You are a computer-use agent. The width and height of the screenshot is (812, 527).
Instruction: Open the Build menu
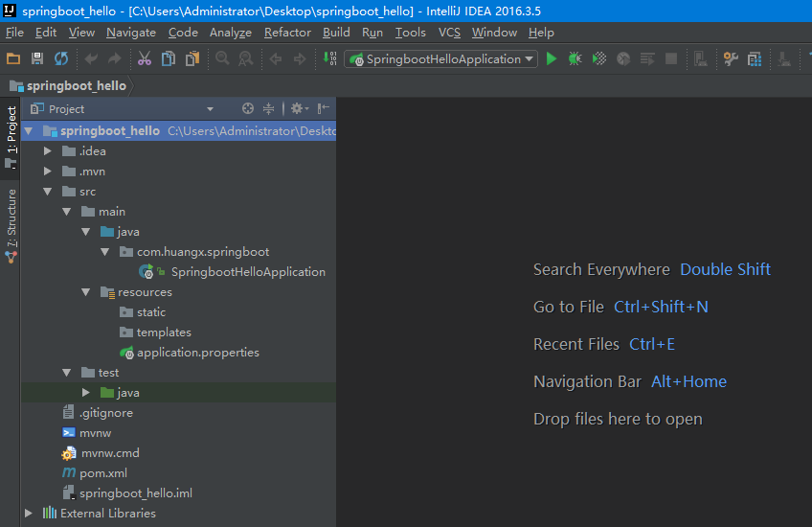click(336, 33)
